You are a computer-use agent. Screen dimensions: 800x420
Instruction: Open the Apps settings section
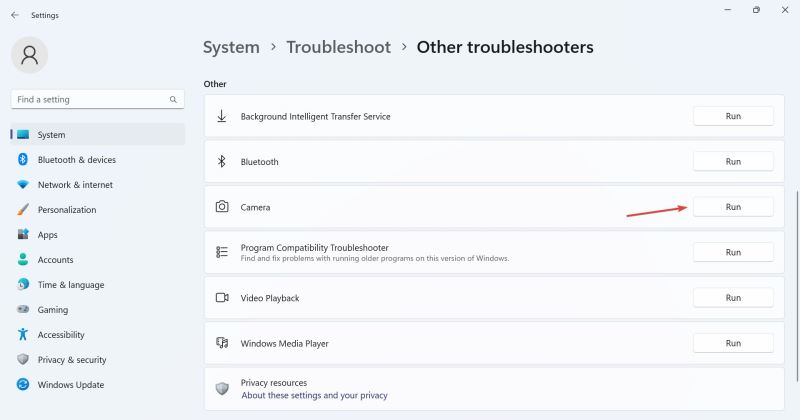pos(47,235)
